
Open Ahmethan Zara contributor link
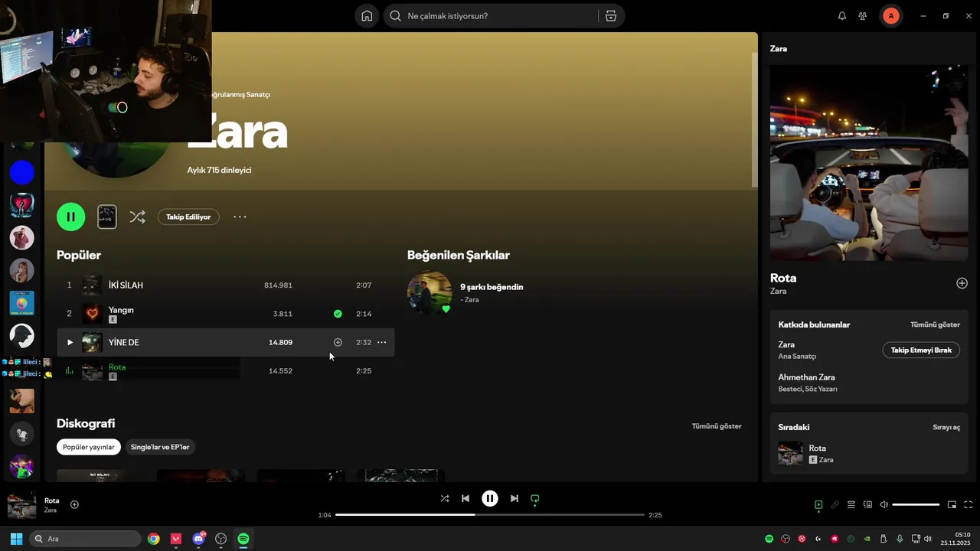pos(806,377)
